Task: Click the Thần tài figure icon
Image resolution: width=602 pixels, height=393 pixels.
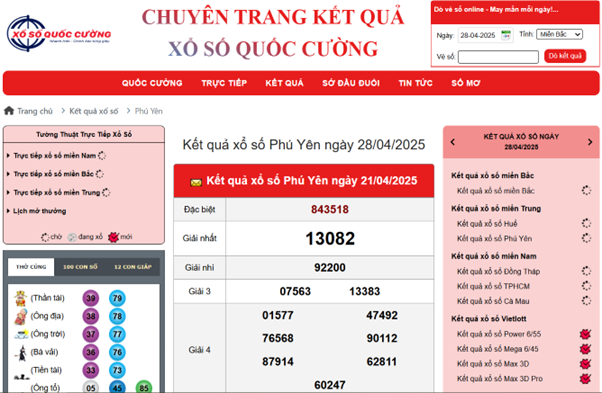Action: [x=20, y=298]
